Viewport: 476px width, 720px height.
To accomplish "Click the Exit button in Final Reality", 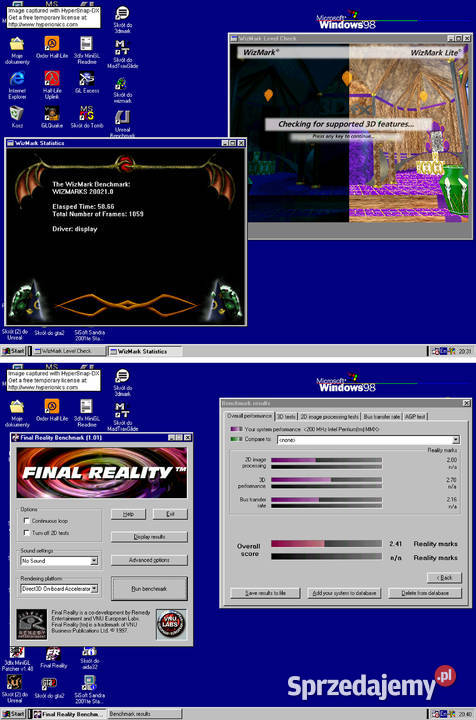I will click(170, 514).
